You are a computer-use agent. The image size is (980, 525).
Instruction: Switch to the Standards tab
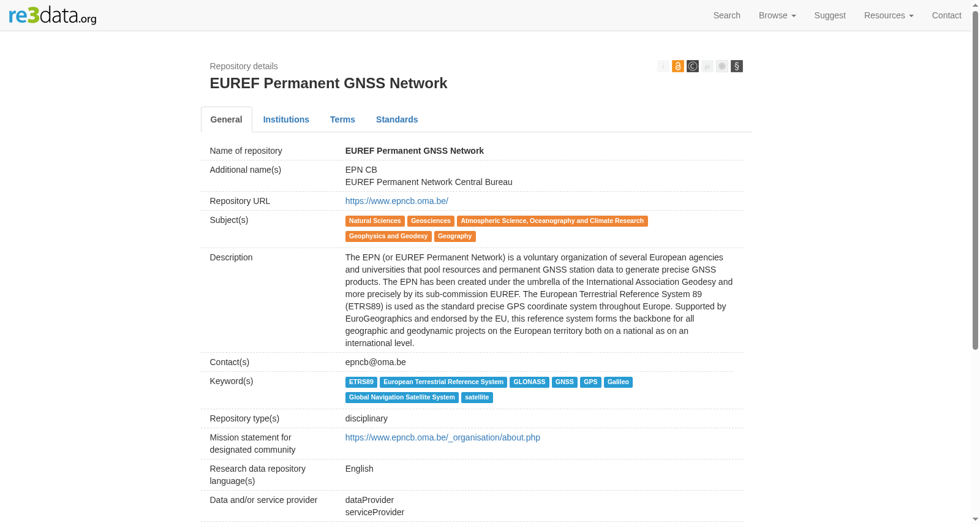coord(397,119)
